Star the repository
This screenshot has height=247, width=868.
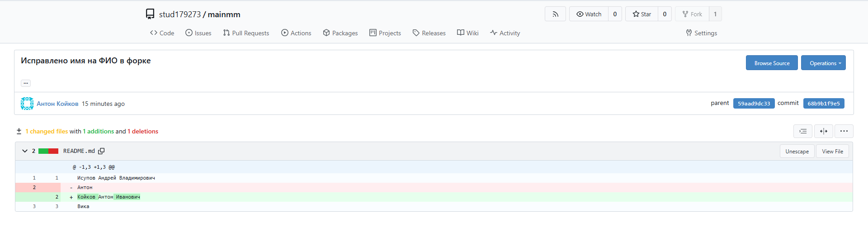(x=642, y=14)
